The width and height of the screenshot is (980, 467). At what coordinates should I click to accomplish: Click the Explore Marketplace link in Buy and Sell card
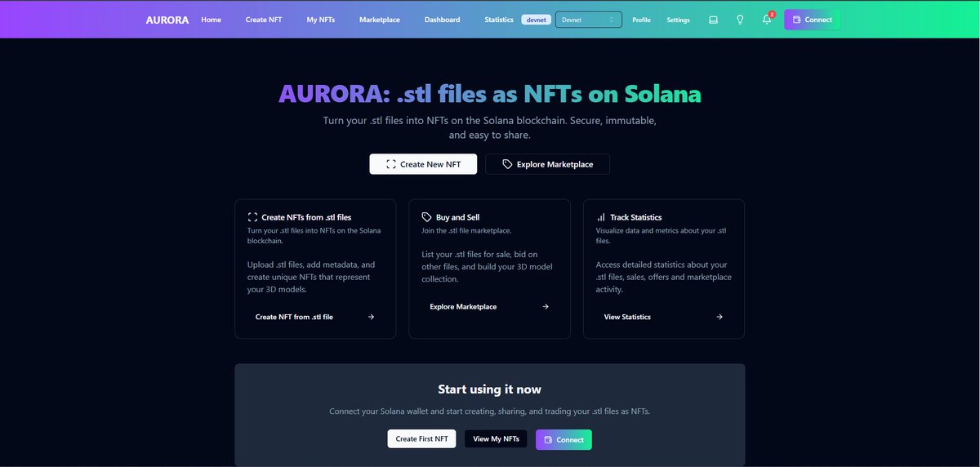[463, 307]
